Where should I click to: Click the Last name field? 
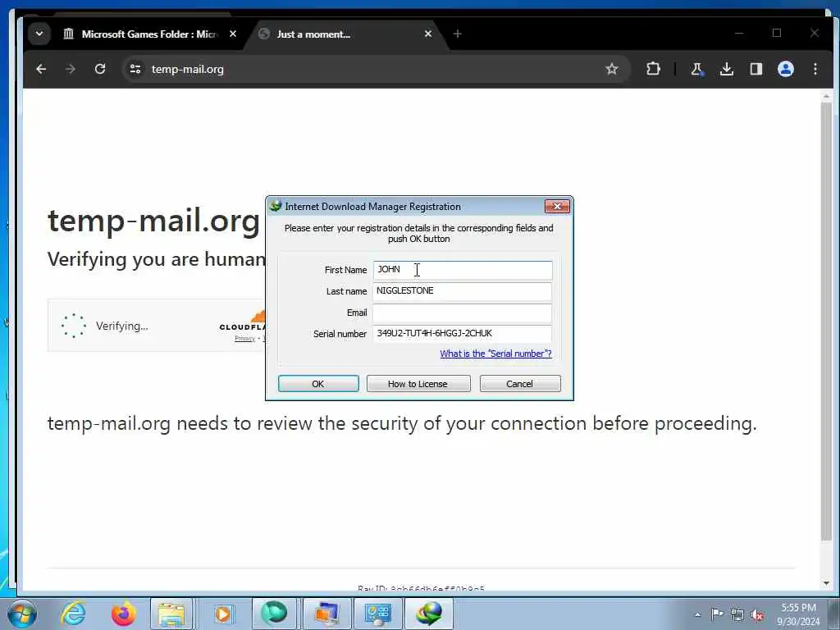click(463, 291)
